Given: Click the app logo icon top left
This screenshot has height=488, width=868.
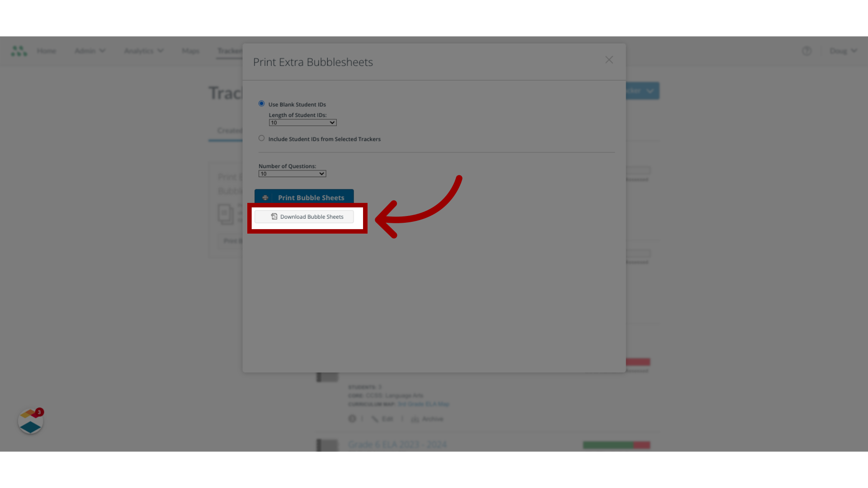Looking at the screenshot, I should [x=19, y=51].
